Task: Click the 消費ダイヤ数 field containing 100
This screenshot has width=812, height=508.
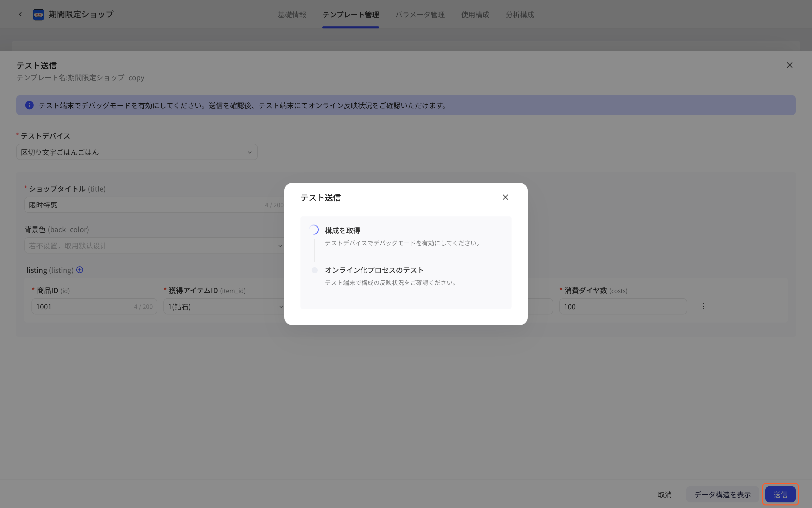Action: (623, 306)
